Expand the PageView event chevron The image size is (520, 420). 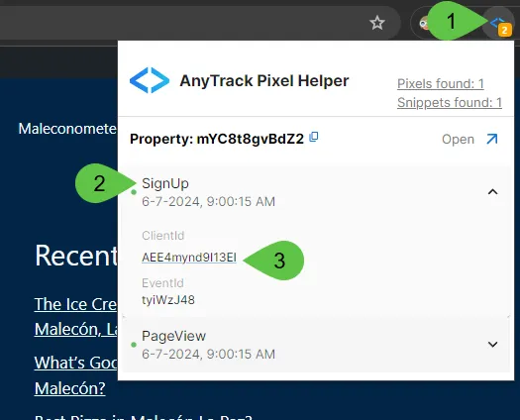493,345
